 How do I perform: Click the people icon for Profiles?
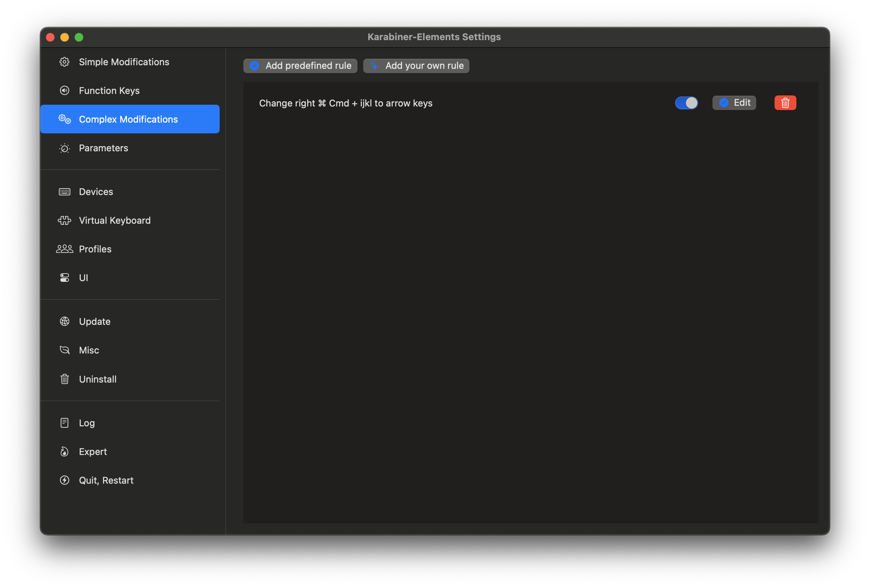pyautogui.click(x=64, y=249)
